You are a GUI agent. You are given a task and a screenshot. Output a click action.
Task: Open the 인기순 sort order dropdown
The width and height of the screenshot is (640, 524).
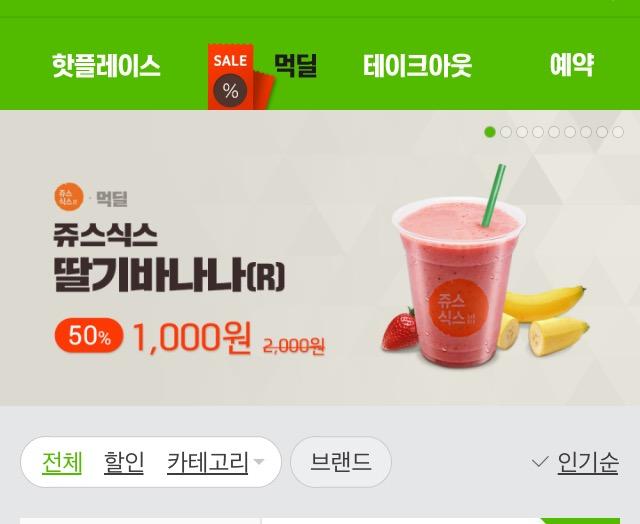coord(588,463)
